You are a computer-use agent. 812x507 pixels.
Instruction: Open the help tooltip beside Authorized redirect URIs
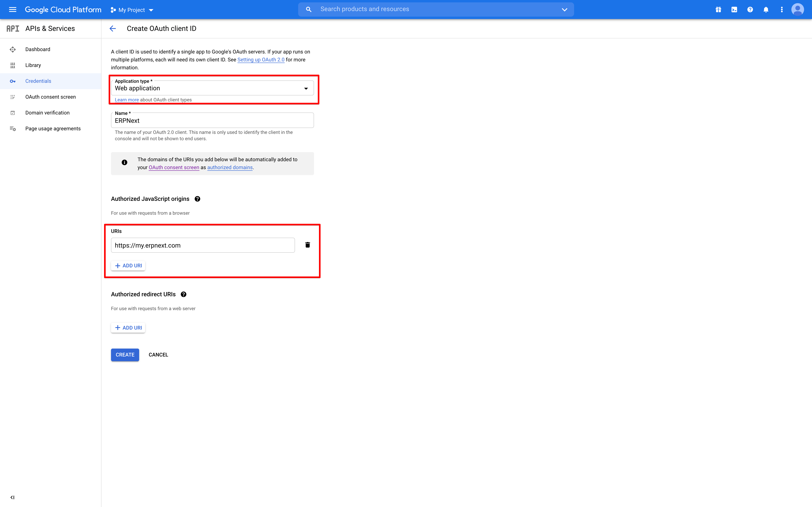[184, 294]
